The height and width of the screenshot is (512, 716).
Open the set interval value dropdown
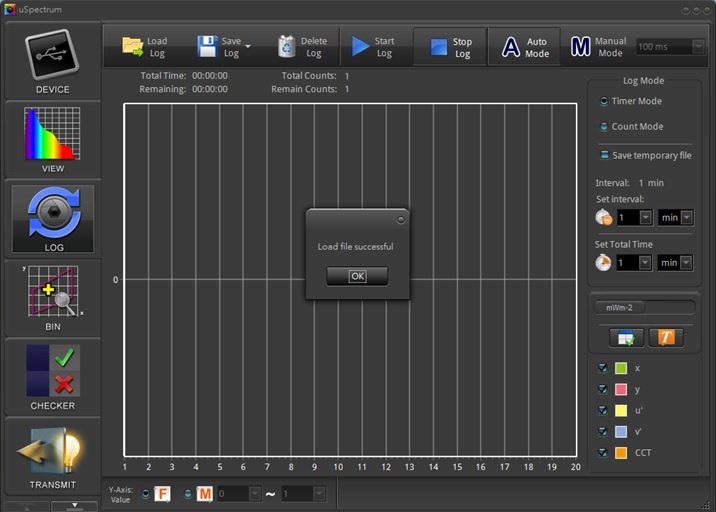tap(645, 217)
